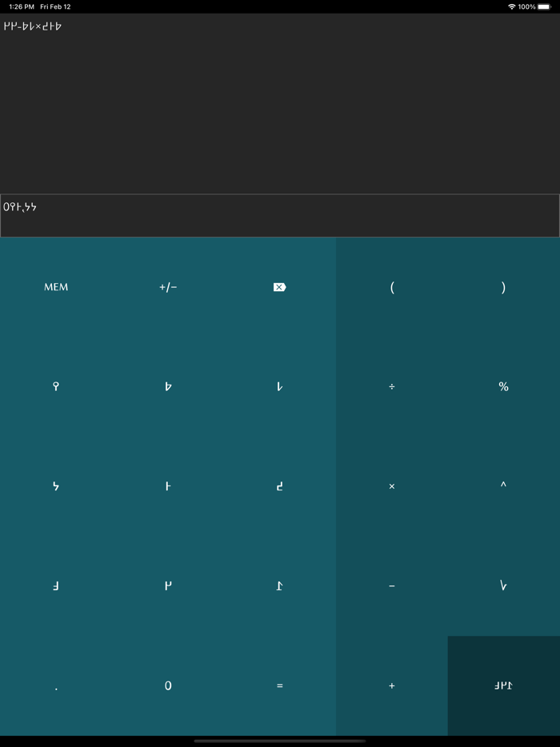The image size is (560, 747).
Task: Tap the division ÷ operator key
Action: pyautogui.click(x=391, y=387)
